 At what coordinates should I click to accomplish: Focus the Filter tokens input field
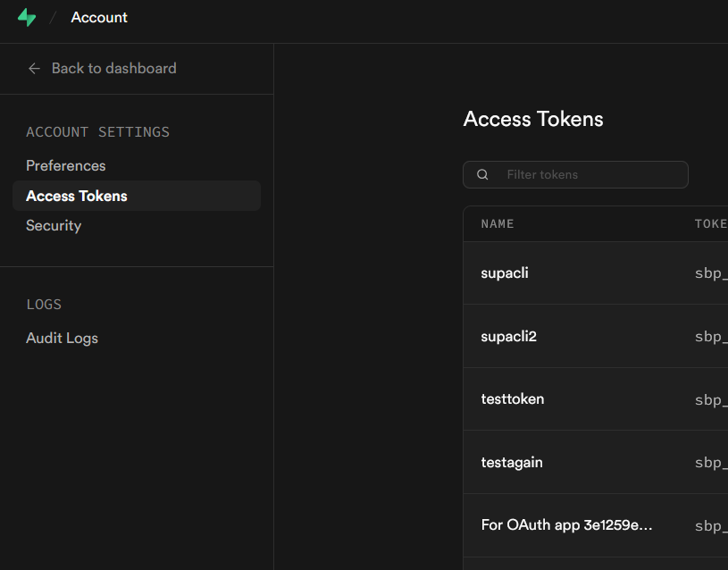click(590, 175)
